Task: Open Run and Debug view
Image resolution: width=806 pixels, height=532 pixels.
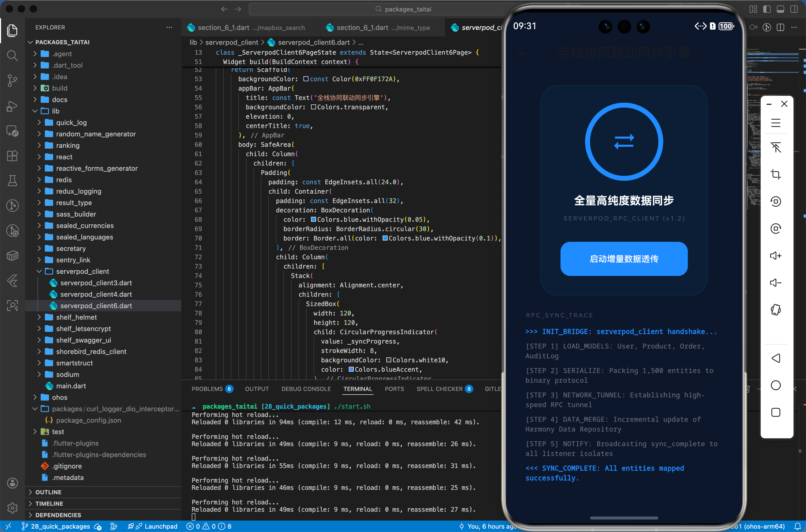Action: coord(12,106)
